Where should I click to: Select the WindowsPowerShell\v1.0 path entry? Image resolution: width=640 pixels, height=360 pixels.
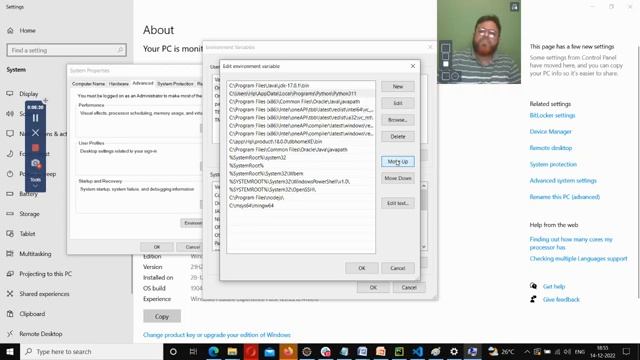pyautogui.click(x=301, y=182)
